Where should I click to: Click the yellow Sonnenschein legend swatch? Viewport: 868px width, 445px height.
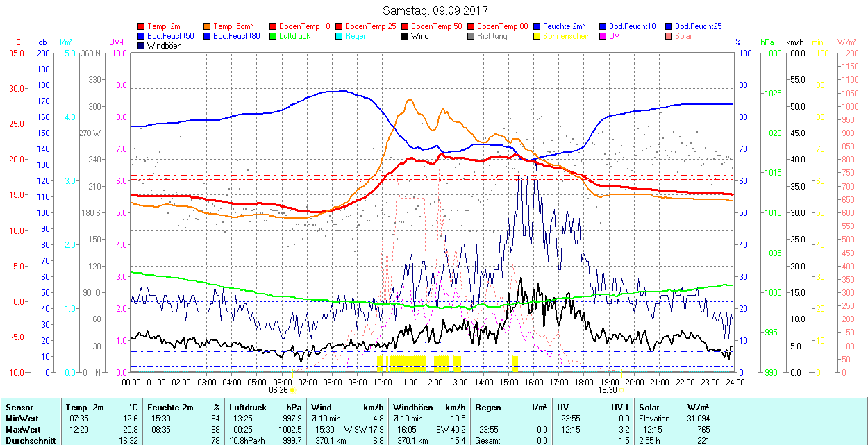click(x=537, y=36)
